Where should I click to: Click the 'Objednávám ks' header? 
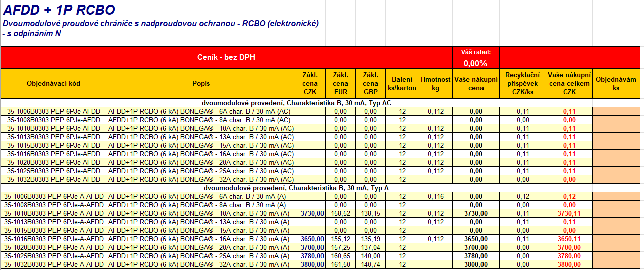[x=616, y=83]
